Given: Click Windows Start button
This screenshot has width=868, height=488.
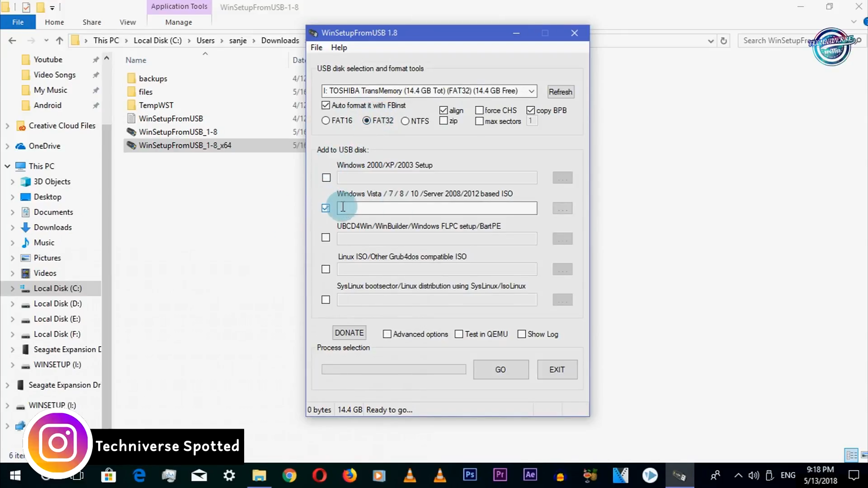Looking at the screenshot, I should [15, 475].
